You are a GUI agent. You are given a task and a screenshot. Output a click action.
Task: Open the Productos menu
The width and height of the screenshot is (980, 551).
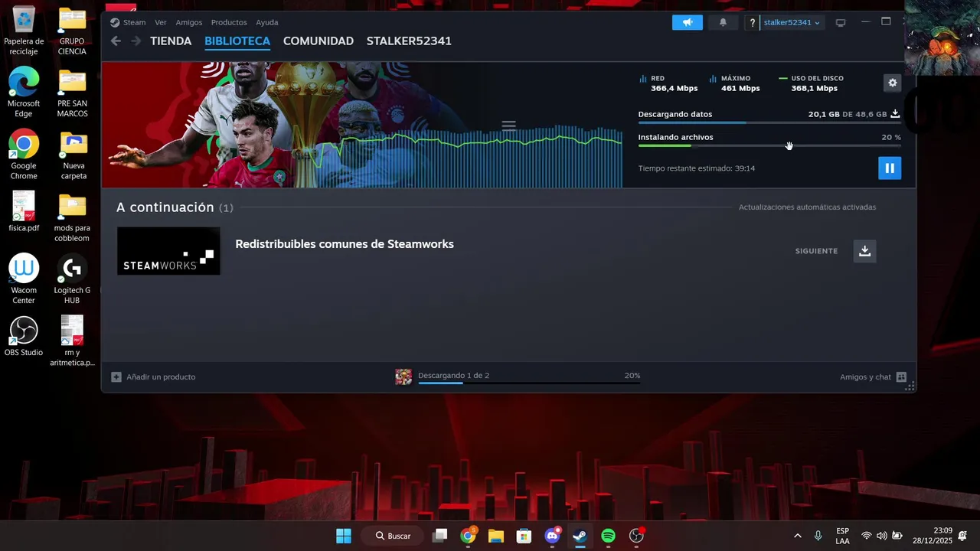229,22
